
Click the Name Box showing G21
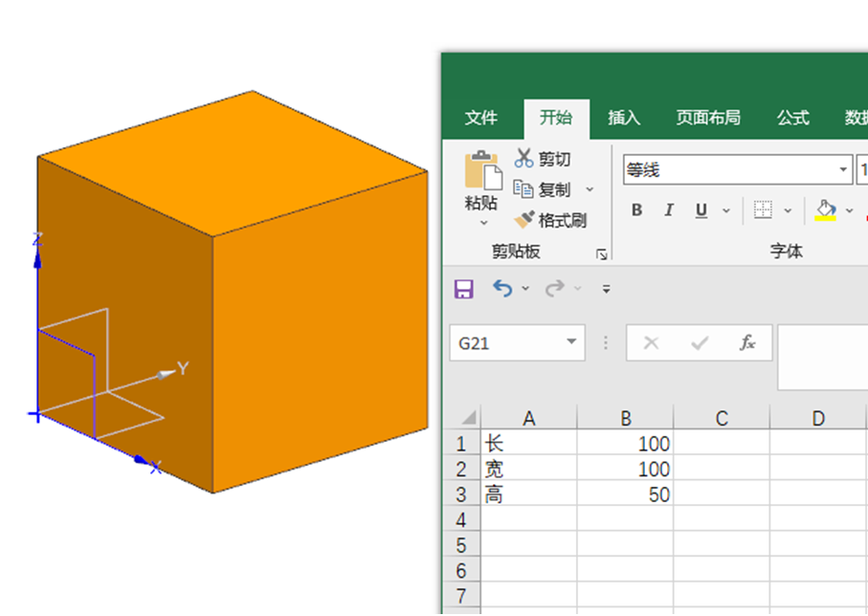[x=517, y=343]
